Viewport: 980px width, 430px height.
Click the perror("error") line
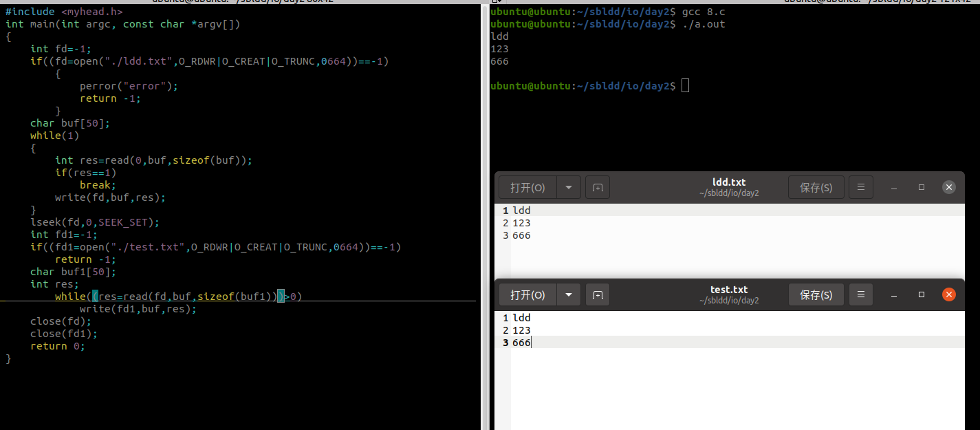[129, 86]
